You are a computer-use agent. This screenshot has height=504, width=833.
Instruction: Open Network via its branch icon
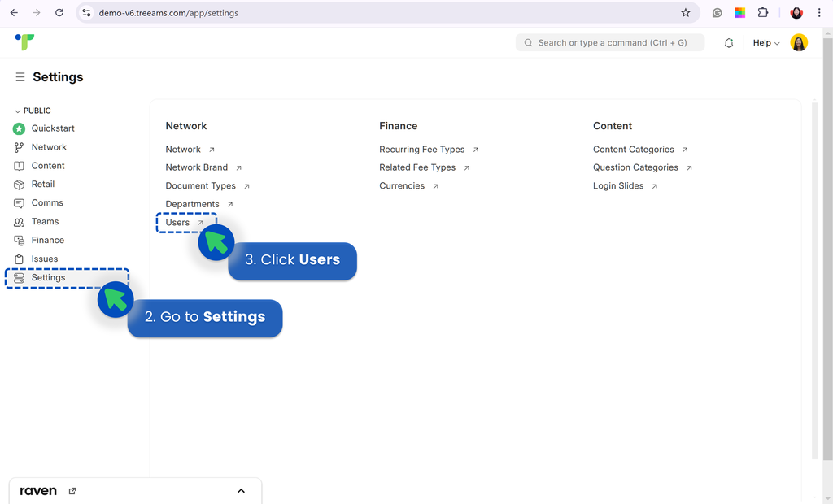click(x=18, y=147)
